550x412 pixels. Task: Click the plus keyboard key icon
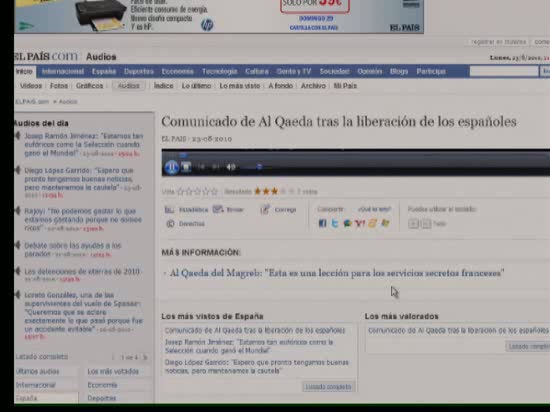point(413,224)
